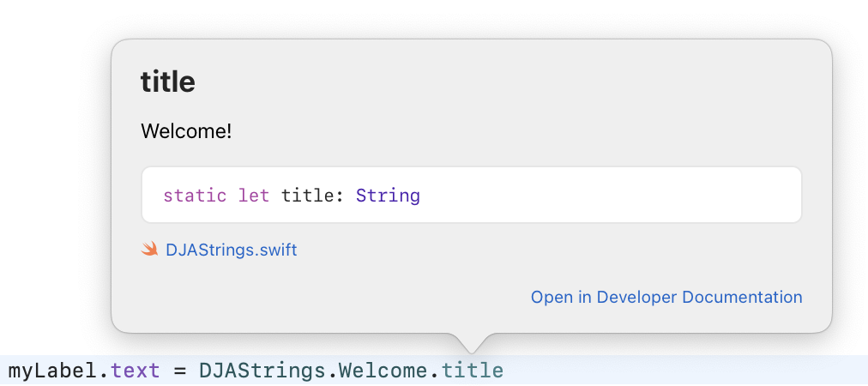Click empty space after the code line
This screenshot has height=386, width=868.
685,371
